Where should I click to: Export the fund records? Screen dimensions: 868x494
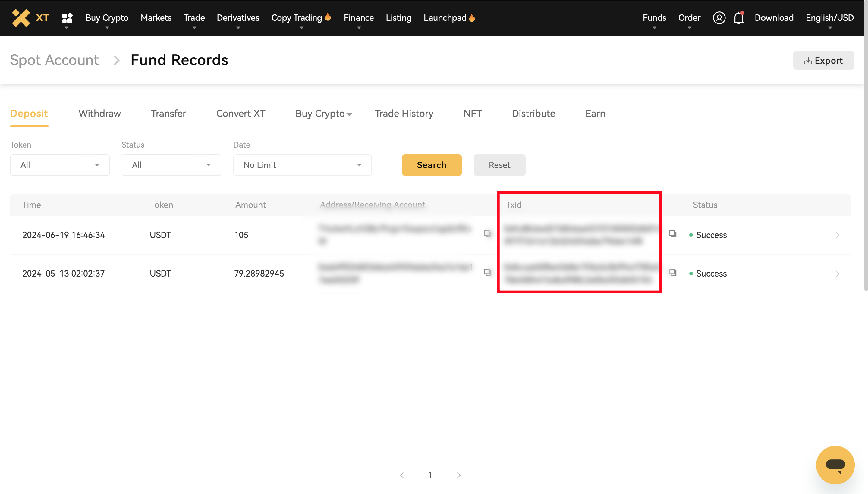[x=823, y=60]
